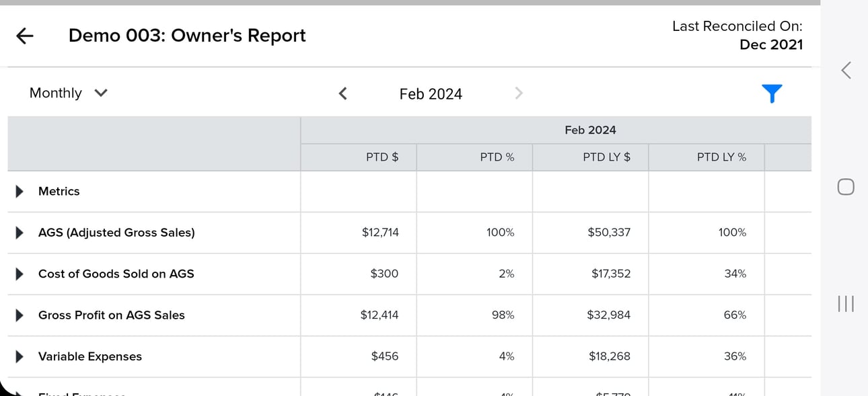Expand Cost of Goods Sold on AGS
868x396 pixels.
20,274
